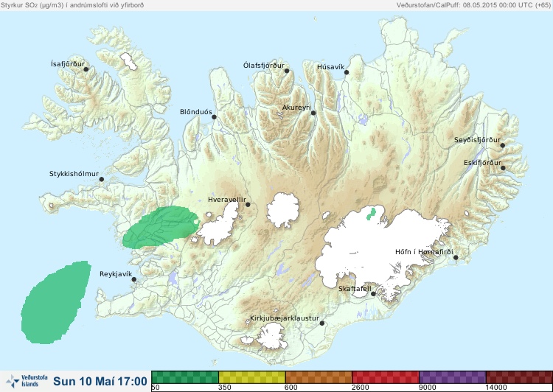Click the Kirkjubæjarklaustur station dot
This screenshot has height=392, width=553.
click(x=321, y=323)
